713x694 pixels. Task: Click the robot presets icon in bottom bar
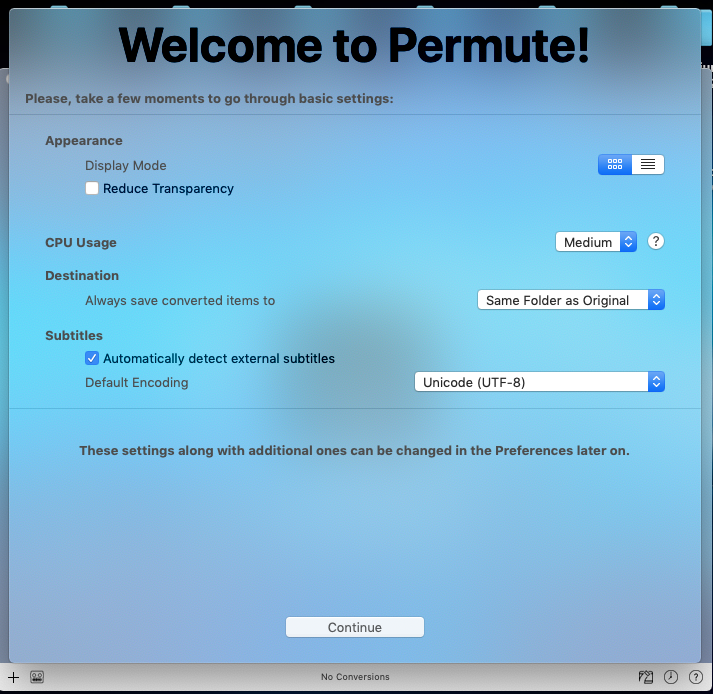[37, 677]
